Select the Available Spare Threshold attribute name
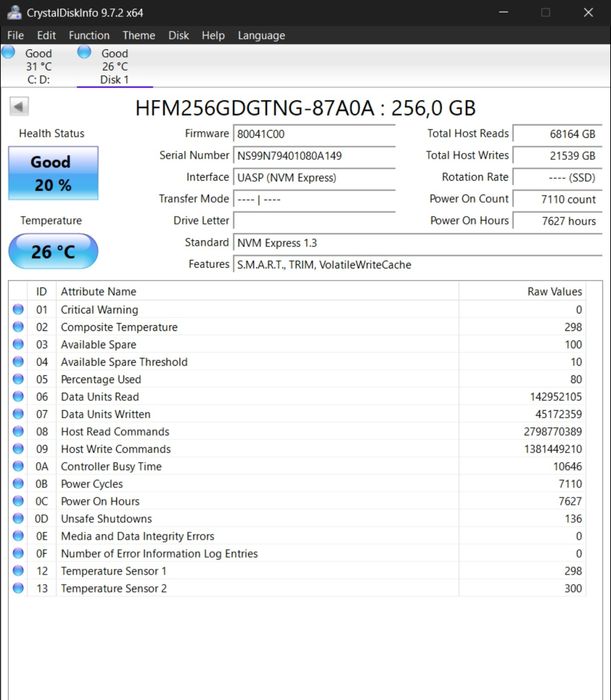This screenshot has width=611, height=700. coord(124,362)
